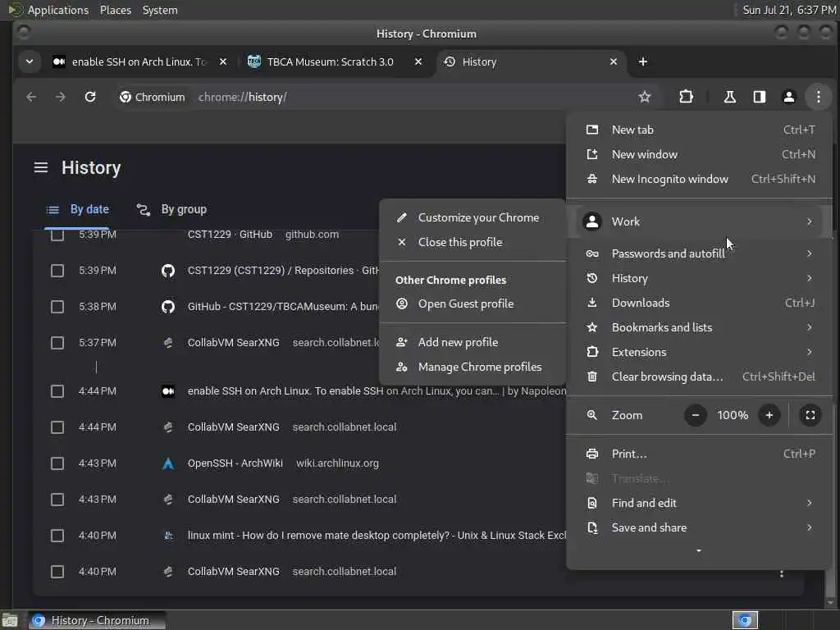Click ArchWiki favicon of OpenSSH entry

(x=168, y=463)
